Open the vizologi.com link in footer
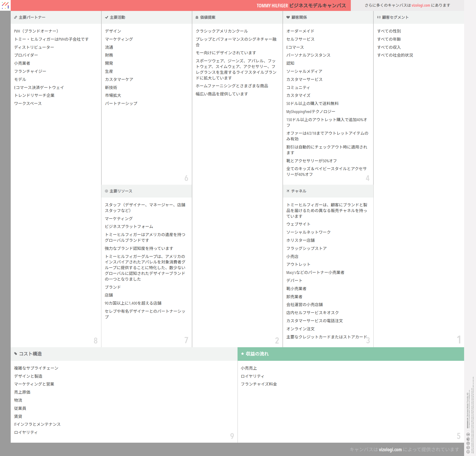This screenshot has width=476, height=456. (390, 449)
